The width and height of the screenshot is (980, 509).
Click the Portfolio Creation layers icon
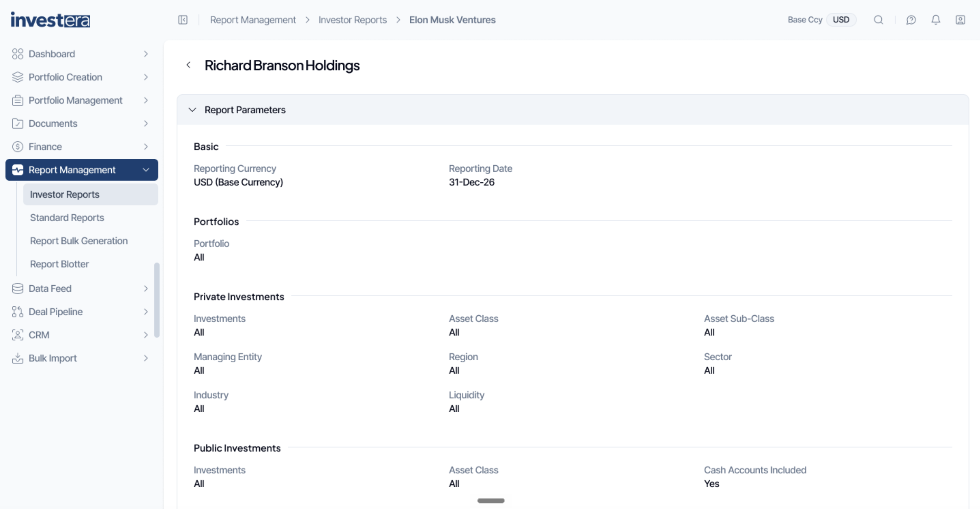point(18,77)
